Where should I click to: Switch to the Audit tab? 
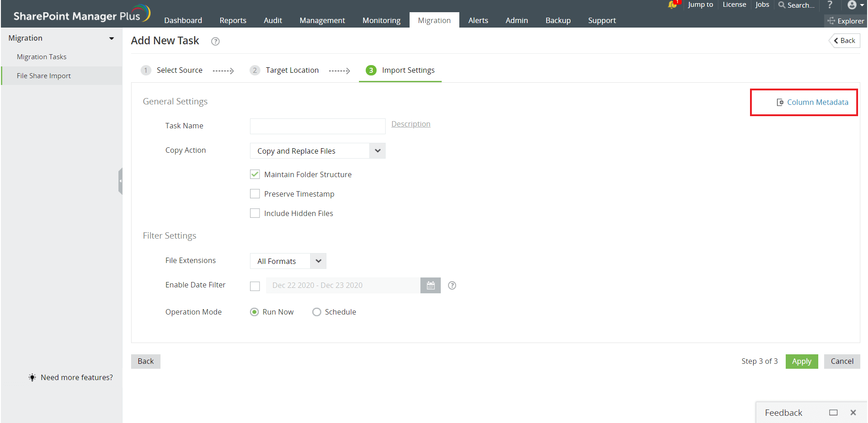[273, 20]
